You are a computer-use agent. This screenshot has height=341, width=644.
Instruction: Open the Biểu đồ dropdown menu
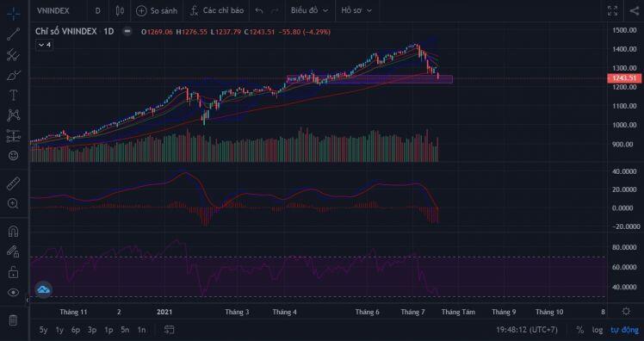pos(309,11)
